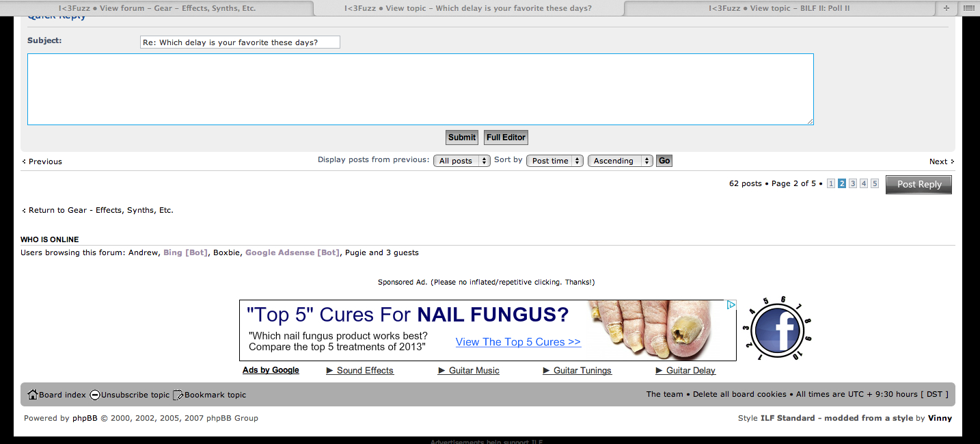This screenshot has height=444, width=980.
Task: Click the Board index home icon
Action: coord(32,395)
